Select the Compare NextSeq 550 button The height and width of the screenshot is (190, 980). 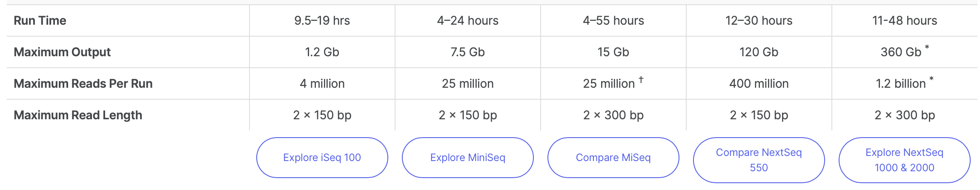pyautogui.click(x=759, y=160)
